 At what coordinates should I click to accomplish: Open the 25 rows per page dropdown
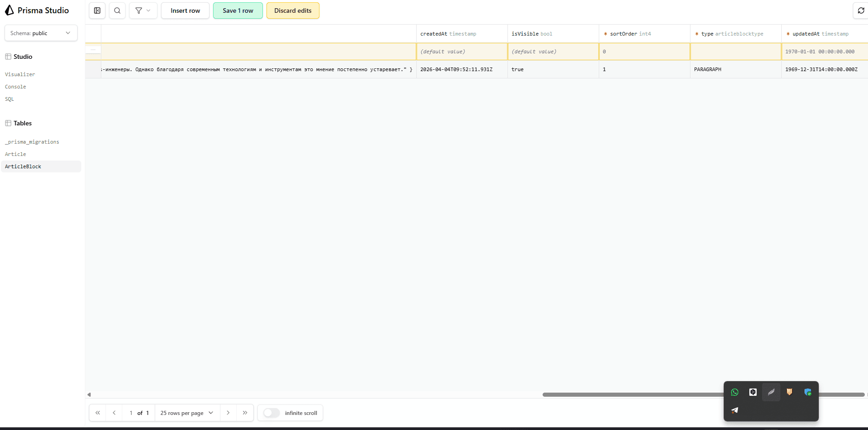186,413
